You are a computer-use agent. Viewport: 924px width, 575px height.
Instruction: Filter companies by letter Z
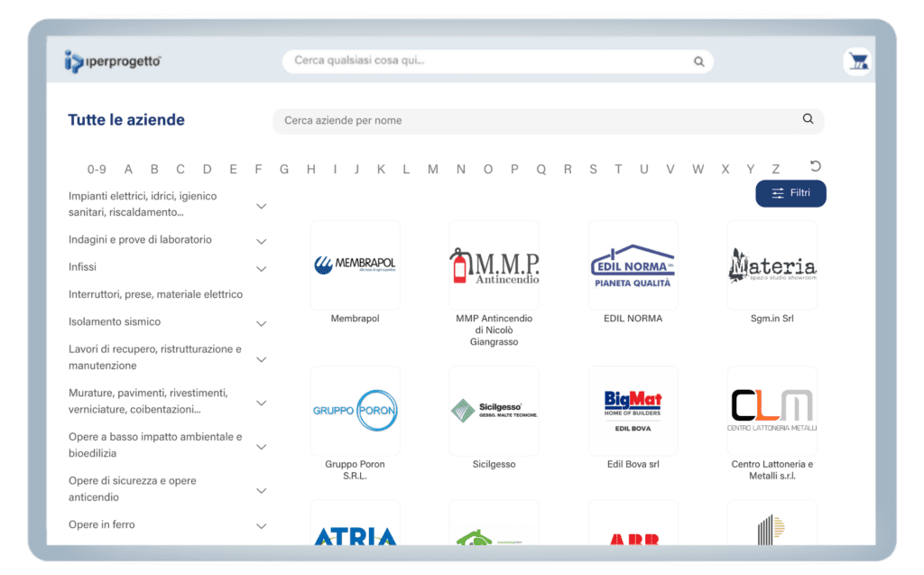click(x=775, y=170)
